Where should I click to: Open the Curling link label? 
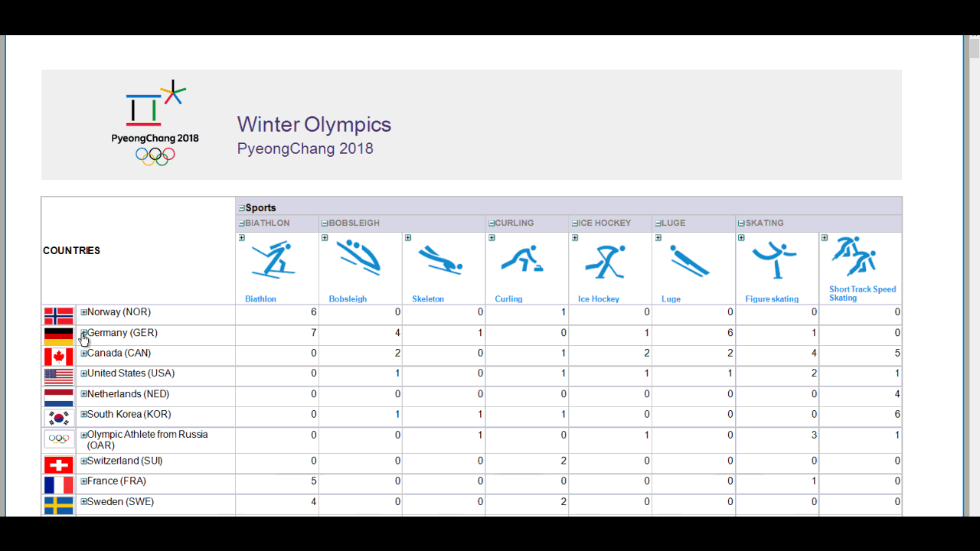point(508,299)
